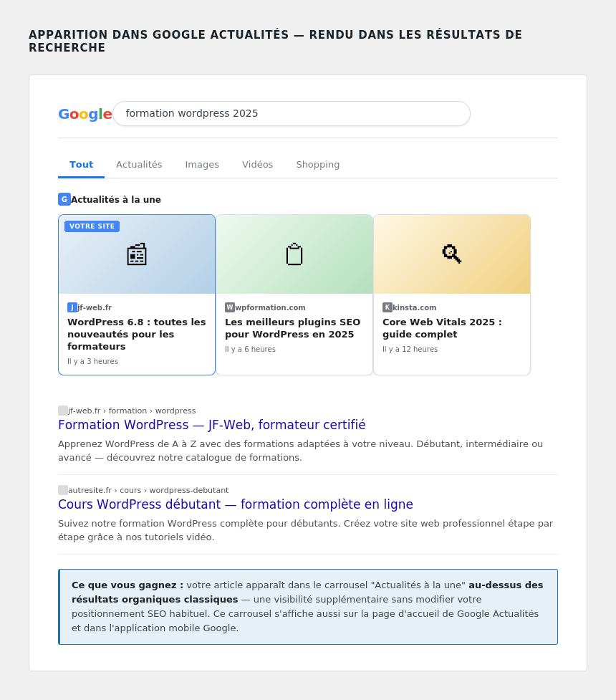The image size is (616, 700).
Task: Click the wpformation.com source name
Action: [271, 307]
